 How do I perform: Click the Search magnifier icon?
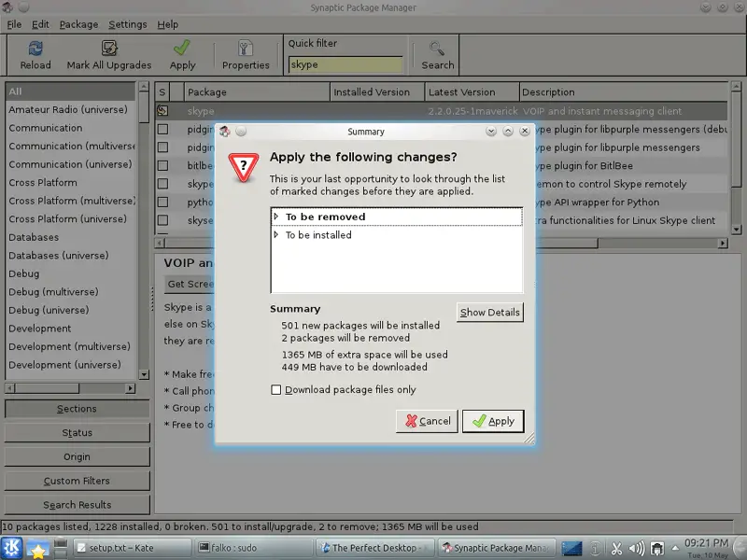pos(437,49)
